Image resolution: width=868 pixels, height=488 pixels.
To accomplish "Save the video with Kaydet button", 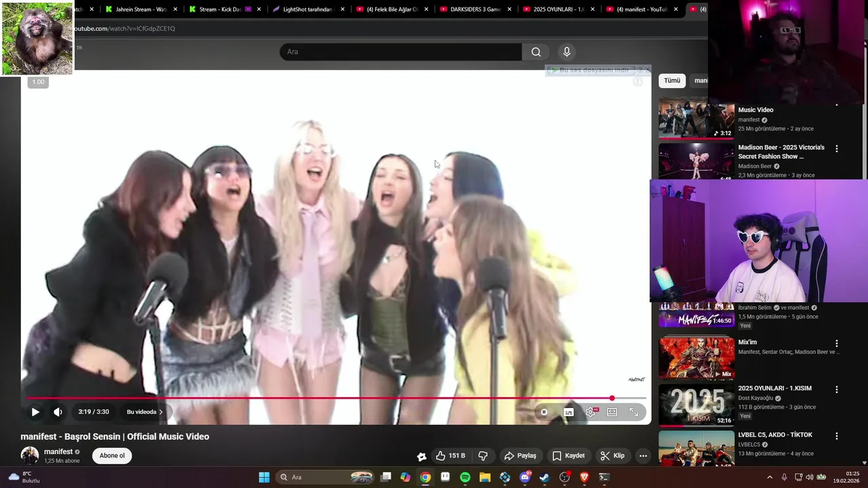I will [x=568, y=455].
